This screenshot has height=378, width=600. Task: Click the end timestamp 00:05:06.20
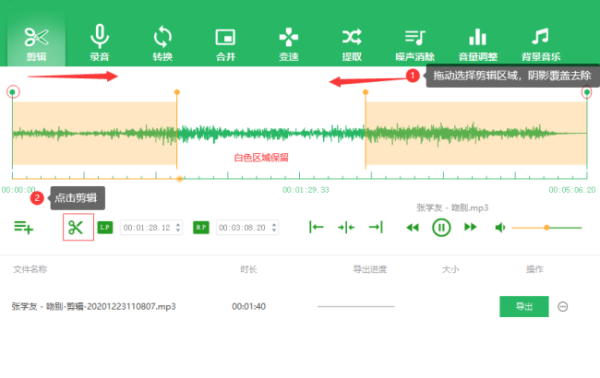[x=572, y=190]
